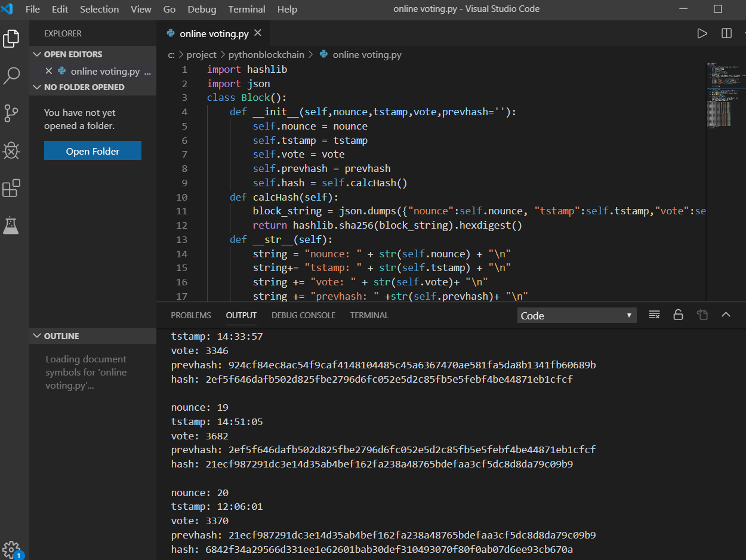Maximize the panel with up chevron
Viewport: 746px width, 560px height.
[x=726, y=315]
